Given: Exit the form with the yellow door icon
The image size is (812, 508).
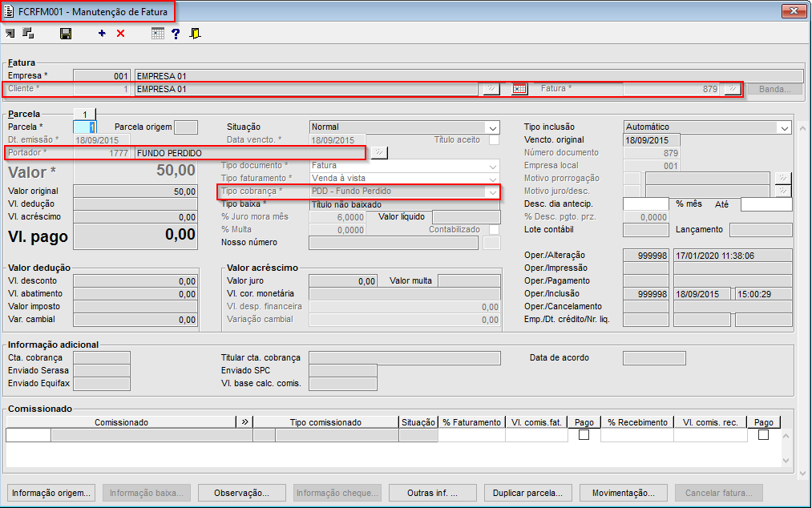Looking at the screenshot, I should pyautogui.click(x=196, y=34).
